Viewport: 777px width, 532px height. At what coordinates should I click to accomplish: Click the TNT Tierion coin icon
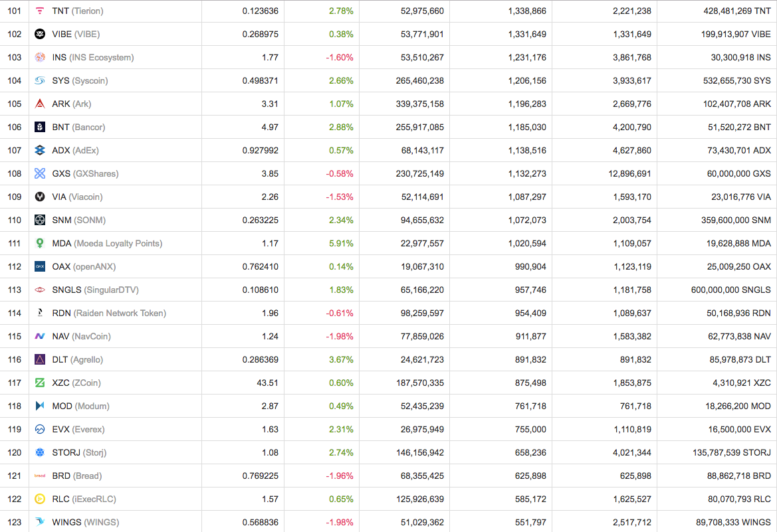tap(40, 11)
